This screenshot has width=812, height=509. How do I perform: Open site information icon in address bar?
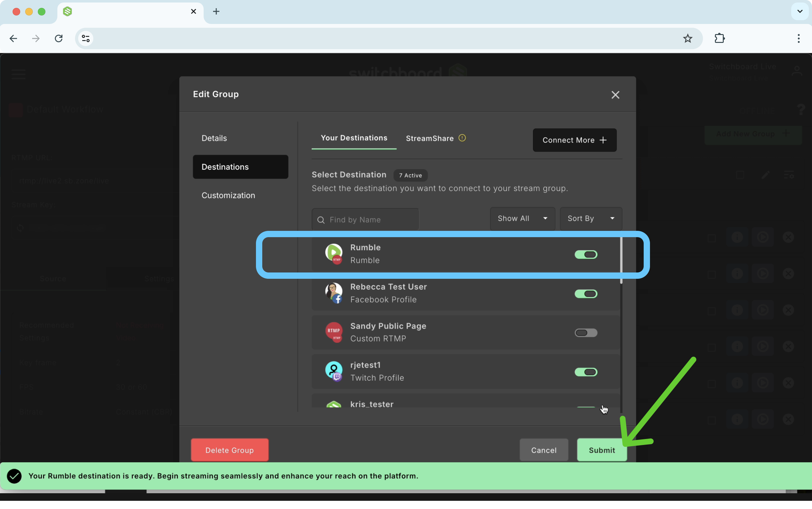86,38
